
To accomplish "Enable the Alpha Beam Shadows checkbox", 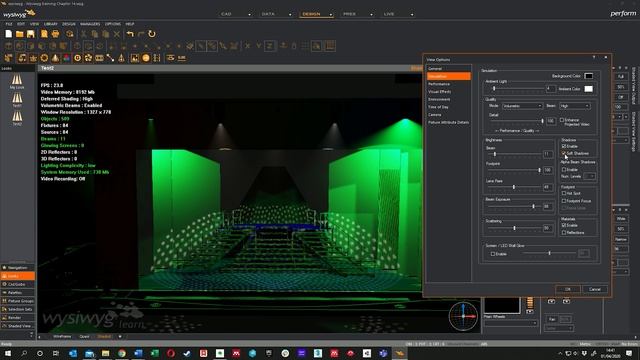I will (x=564, y=169).
